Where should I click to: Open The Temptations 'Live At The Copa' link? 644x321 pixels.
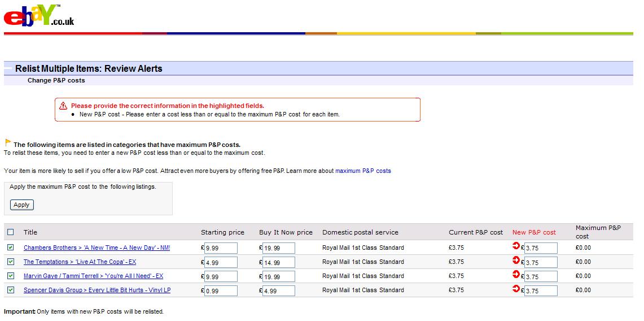pyautogui.click(x=80, y=262)
